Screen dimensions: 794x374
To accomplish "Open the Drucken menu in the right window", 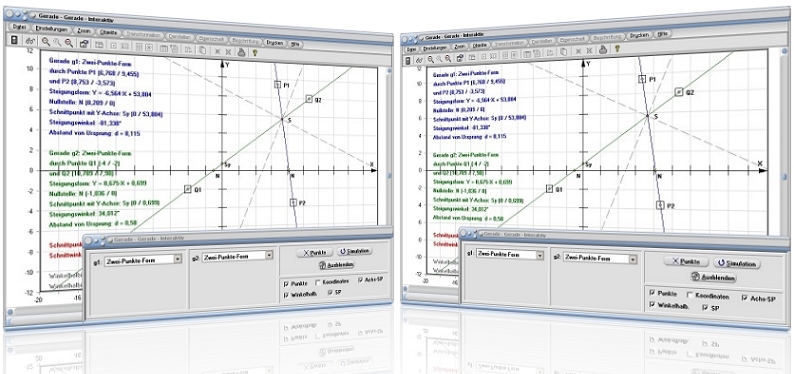I will point(639,35).
